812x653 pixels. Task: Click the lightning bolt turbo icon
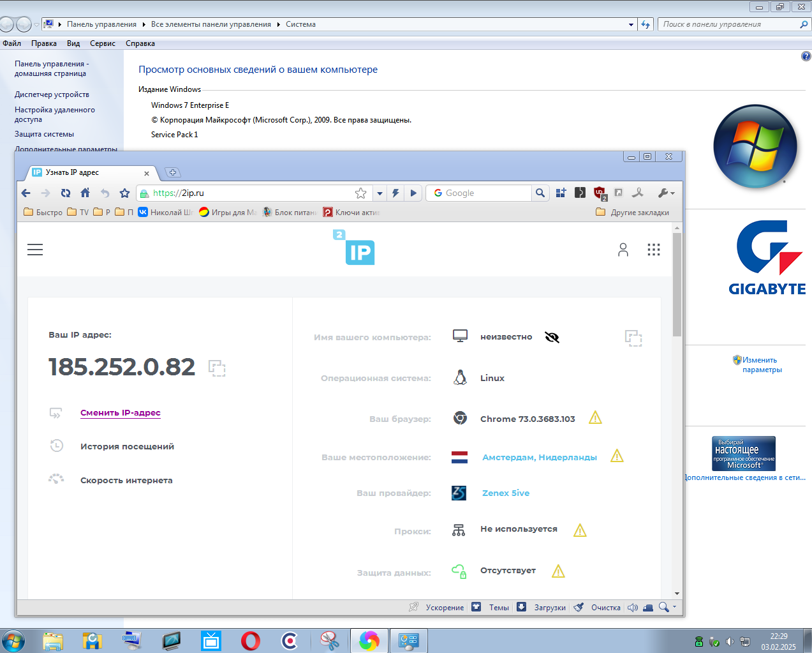(395, 193)
